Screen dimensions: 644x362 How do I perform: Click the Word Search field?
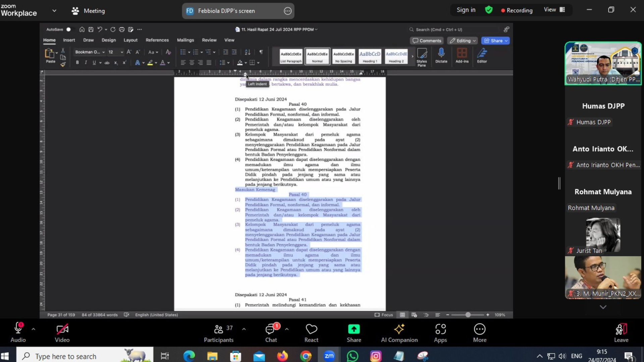pos(454,29)
